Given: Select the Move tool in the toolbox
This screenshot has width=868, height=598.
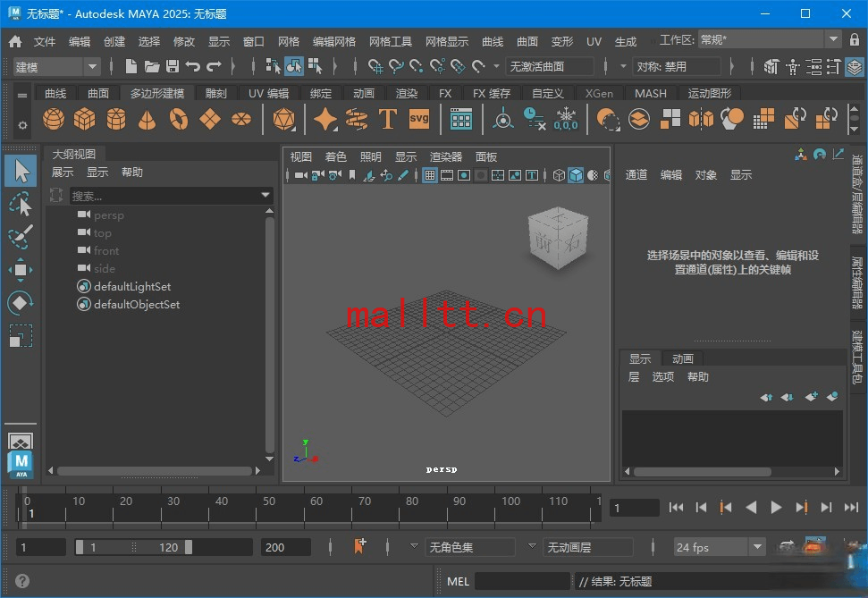Looking at the screenshot, I should tap(20, 269).
